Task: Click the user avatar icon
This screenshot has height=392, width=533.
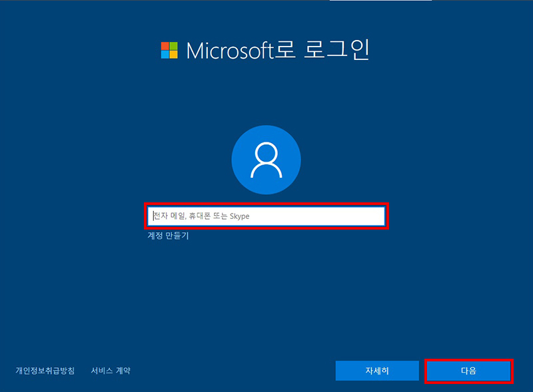Action: coord(266,160)
